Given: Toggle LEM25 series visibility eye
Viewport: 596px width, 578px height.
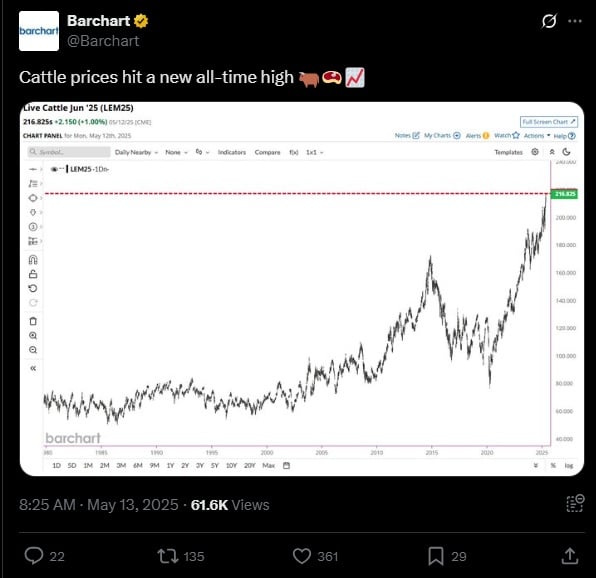Looking at the screenshot, I should click(54, 169).
